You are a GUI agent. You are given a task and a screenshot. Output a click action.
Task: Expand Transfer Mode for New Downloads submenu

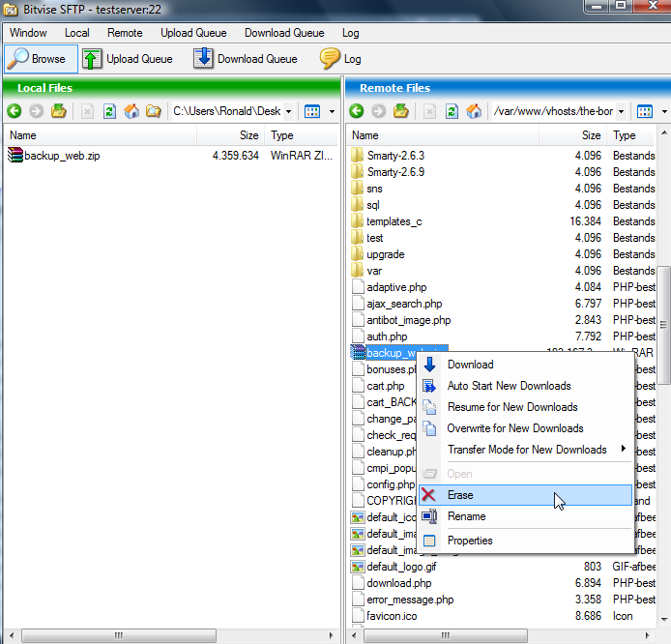pyautogui.click(x=624, y=449)
